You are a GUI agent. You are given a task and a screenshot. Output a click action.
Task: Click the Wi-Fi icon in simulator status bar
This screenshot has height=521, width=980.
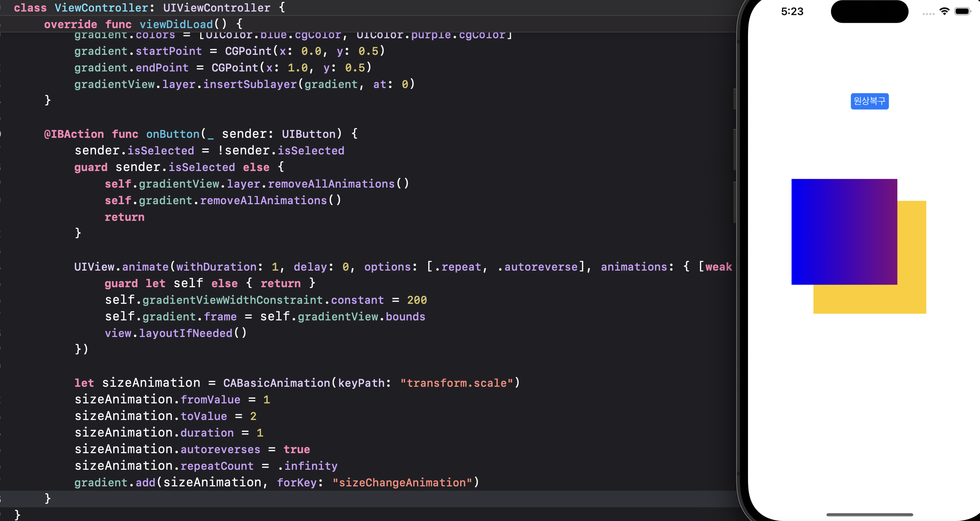click(944, 12)
